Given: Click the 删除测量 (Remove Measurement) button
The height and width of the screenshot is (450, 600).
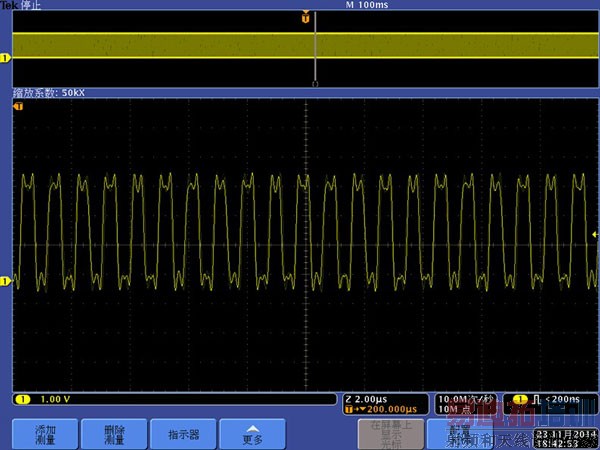Looking at the screenshot, I should [x=114, y=434].
